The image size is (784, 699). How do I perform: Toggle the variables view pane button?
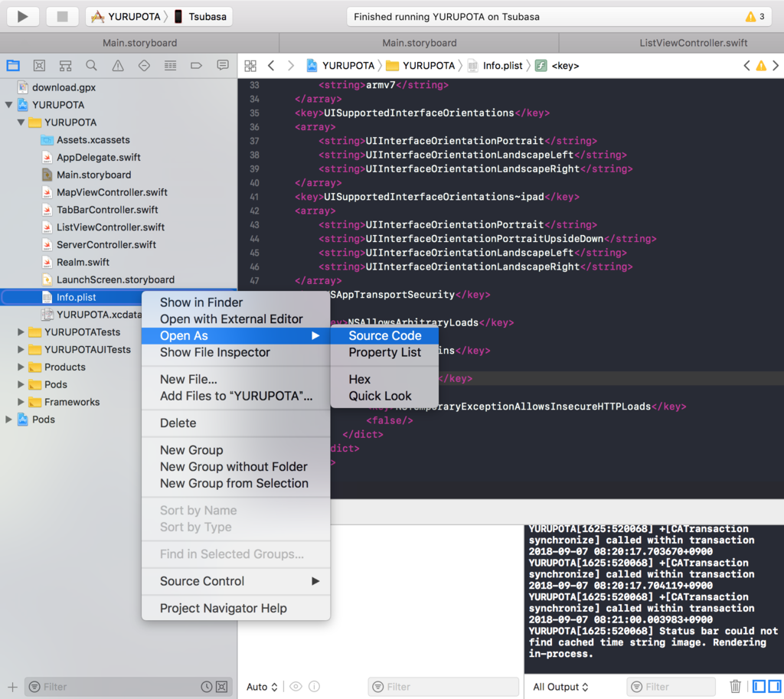point(759,687)
